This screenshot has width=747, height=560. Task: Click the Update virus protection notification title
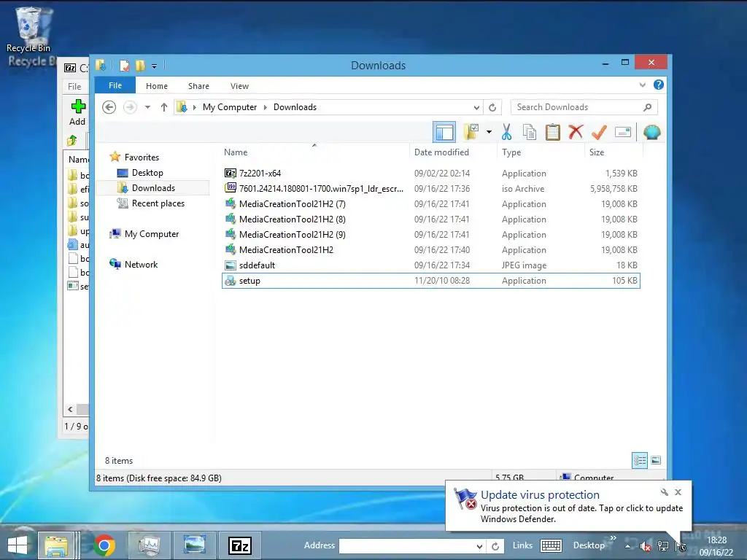click(x=540, y=495)
